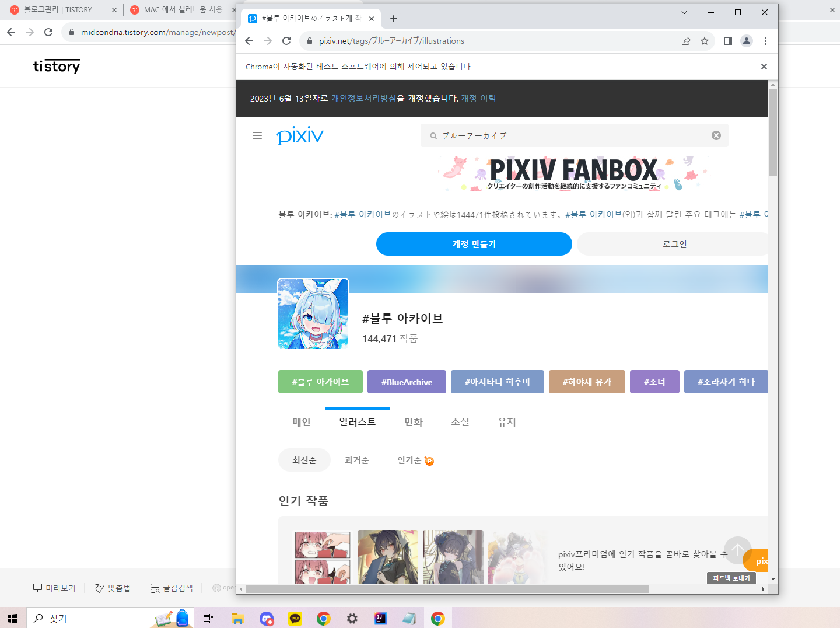Open the pixiv hamburger menu

257,135
